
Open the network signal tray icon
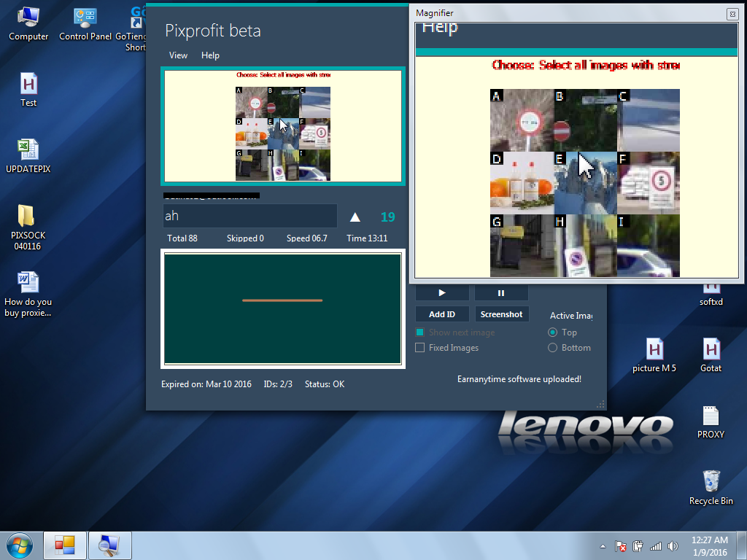[x=656, y=546]
